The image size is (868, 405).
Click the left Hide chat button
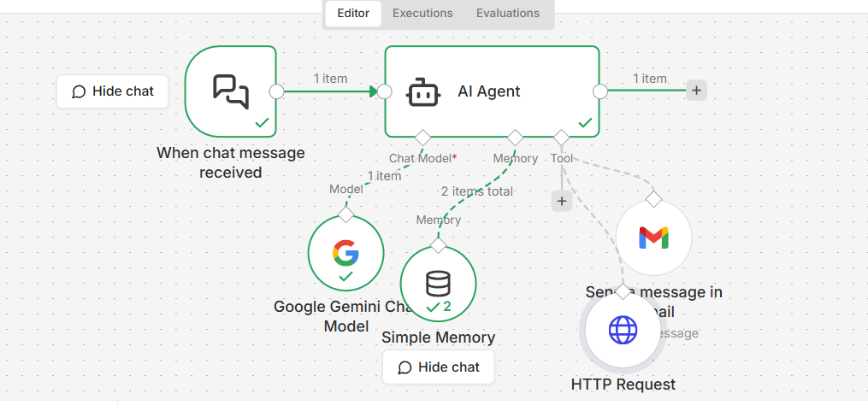(x=112, y=91)
